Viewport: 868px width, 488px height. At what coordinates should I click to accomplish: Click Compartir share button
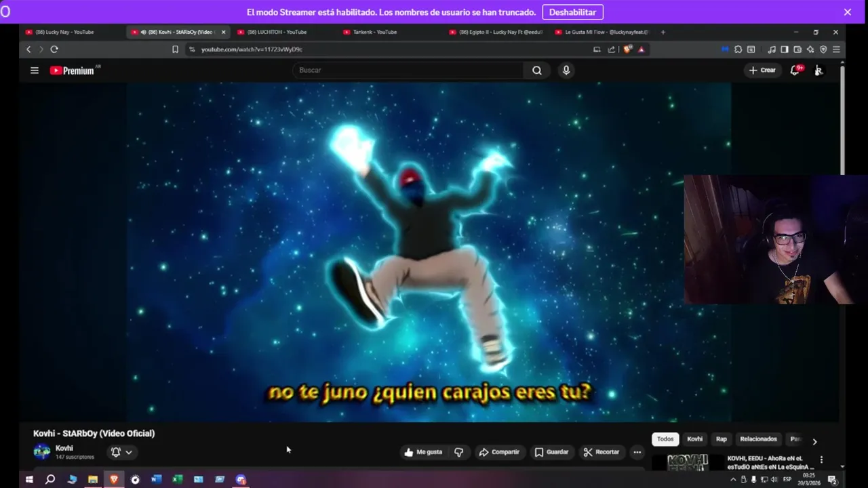[498, 452]
